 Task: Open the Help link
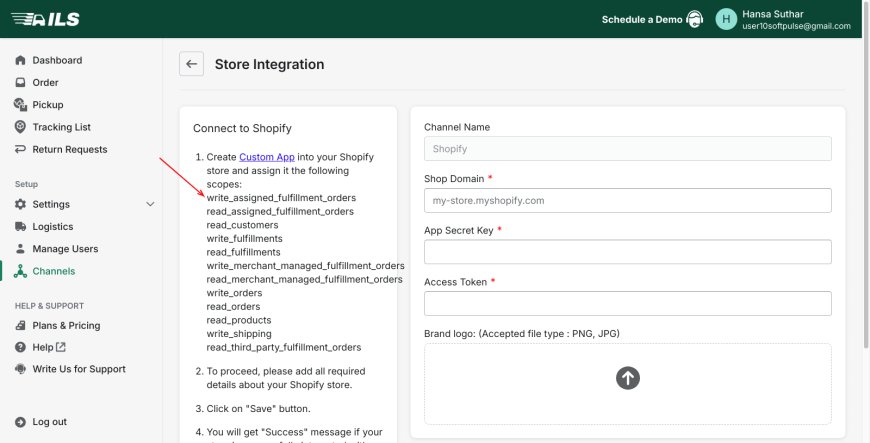[43, 347]
